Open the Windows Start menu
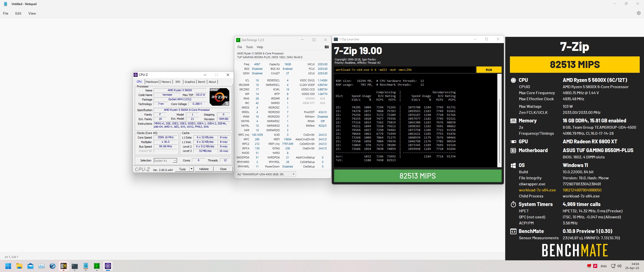644x272 pixels. click(8, 266)
